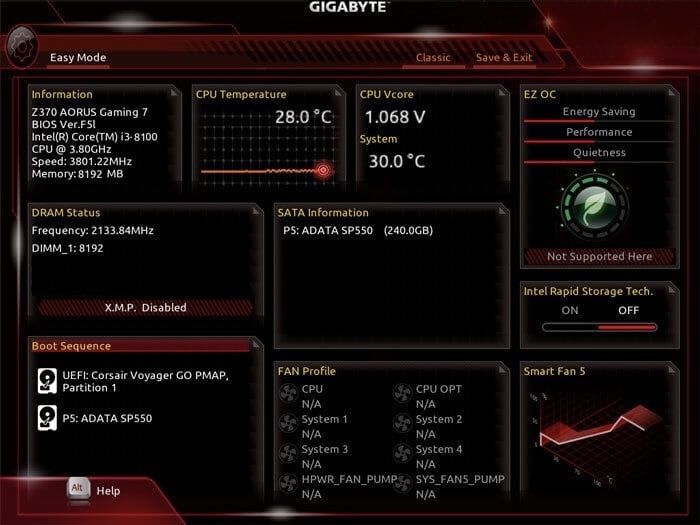Set Intel Rapid Storage Tech to OFF
Screen dimensions: 700x525
628,310
